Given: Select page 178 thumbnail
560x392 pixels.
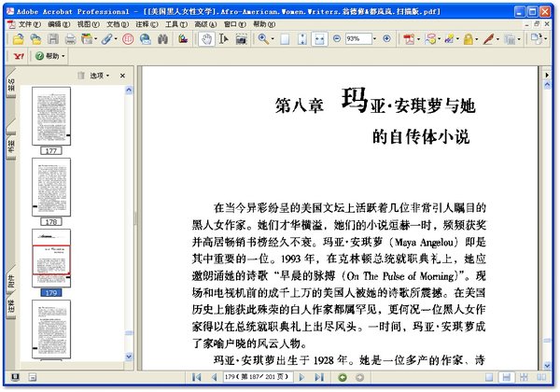Looking at the screenshot, I should click(x=51, y=187).
